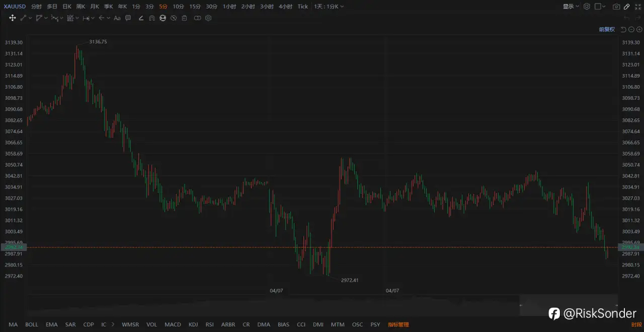
Task: Expand the arrow tool dropdown arrow
Action: point(108,18)
